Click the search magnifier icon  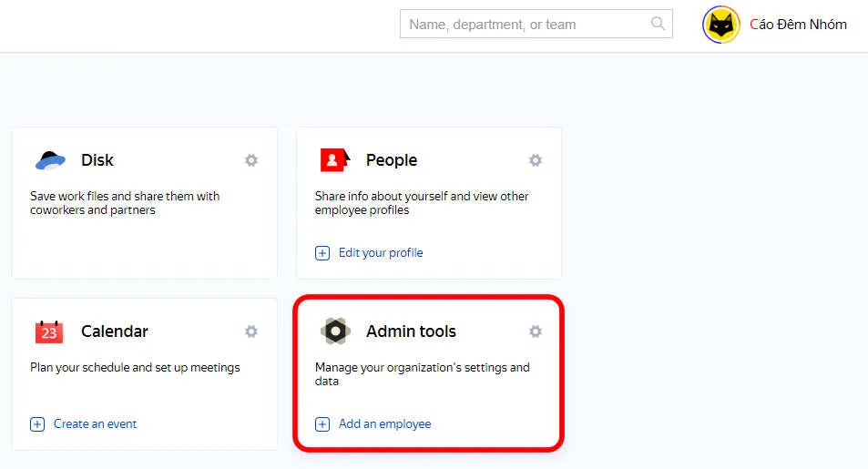[658, 25]
